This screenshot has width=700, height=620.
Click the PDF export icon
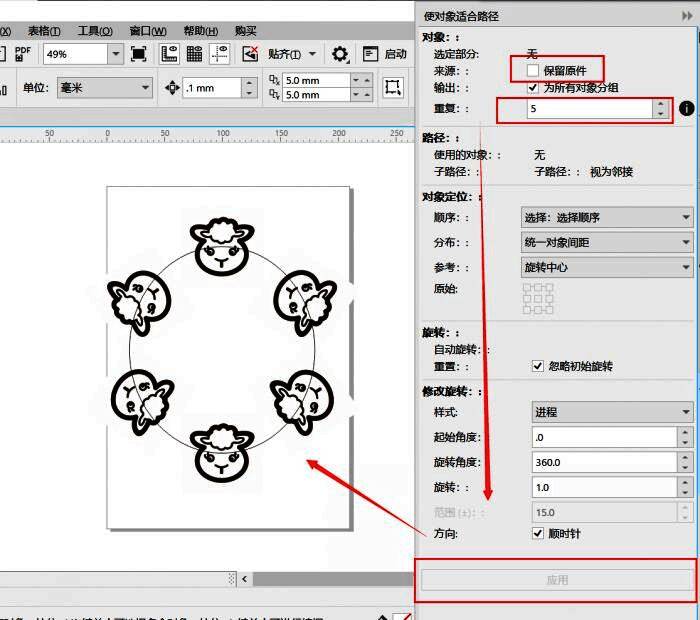(x=23, y=54)
